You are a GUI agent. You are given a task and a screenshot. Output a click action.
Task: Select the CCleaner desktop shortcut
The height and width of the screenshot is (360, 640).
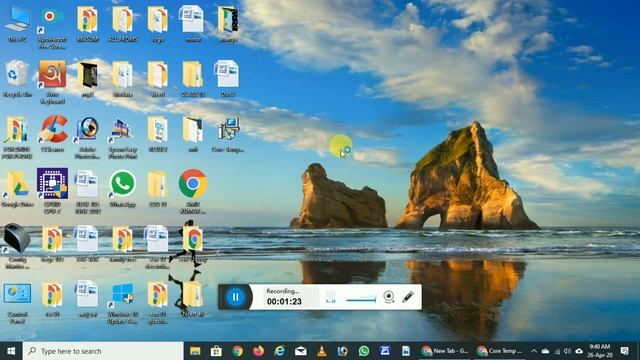52,133
